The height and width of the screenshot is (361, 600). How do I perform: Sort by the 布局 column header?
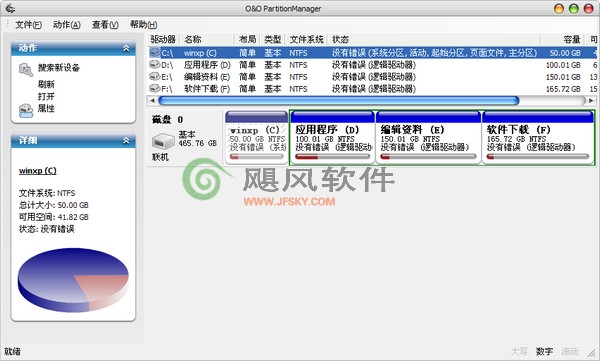(x=247, y=39)
